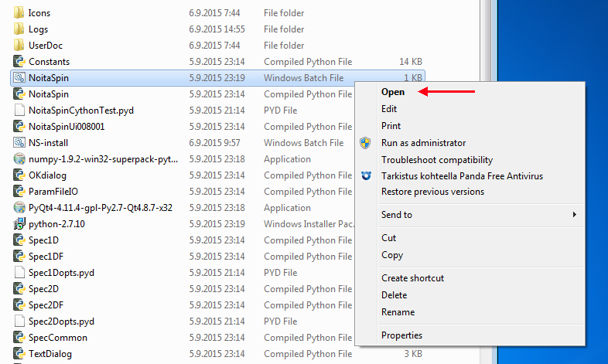The height and width of the screenshot is (364, 608).
Task: Click the NoitaSpinCythonTest.pyd file icon
Action: (19, 111)
